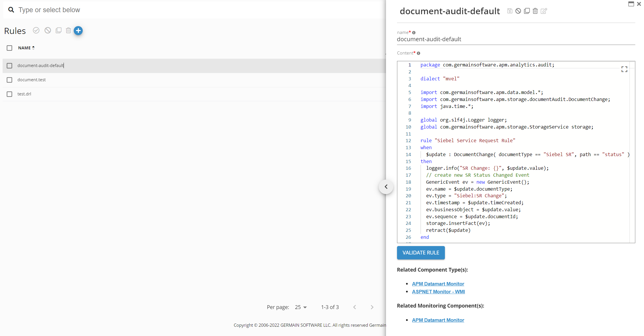This screenshot has width=644, height=336.
Task: Click the clone icon beside document-audit-default title
Action: tap(527, 11)
